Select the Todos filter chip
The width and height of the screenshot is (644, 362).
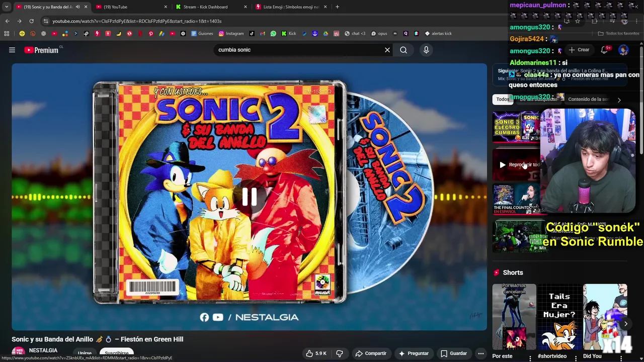click(x=503, y=100)
